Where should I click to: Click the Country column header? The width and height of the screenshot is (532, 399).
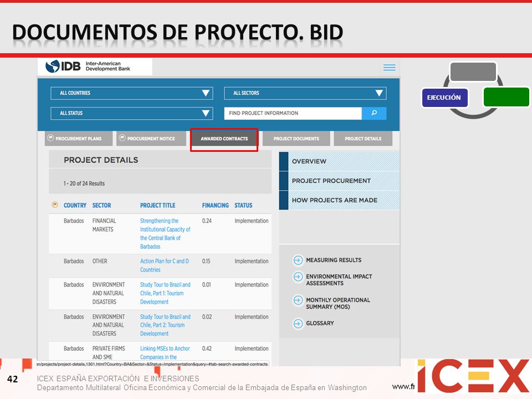tap(75, 205)
